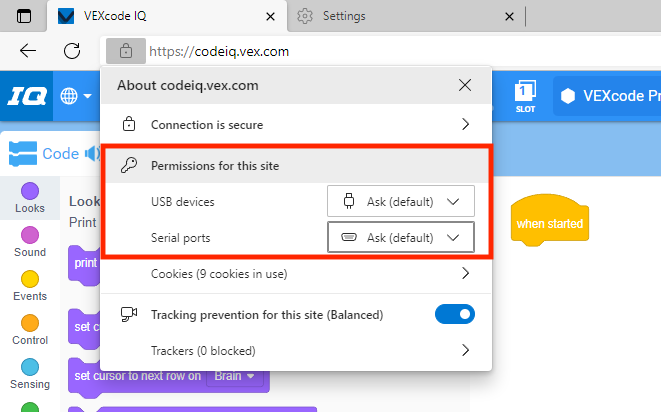Open the Trackers blocked details
661x412 pixels.
(x=295, y=351)
